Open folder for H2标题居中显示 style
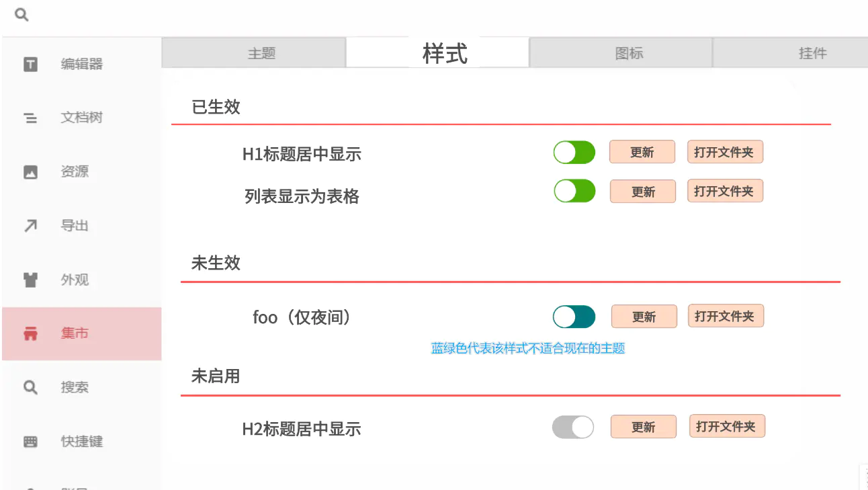The width and height of the screenshot is (868, 490). point(726,427)
